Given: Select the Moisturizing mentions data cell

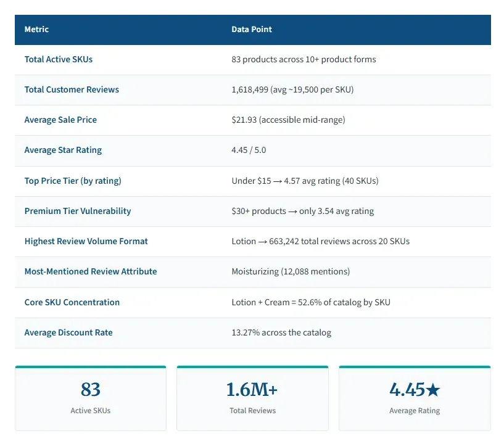Looking at the screenshot, I should [x=291, y=271].
